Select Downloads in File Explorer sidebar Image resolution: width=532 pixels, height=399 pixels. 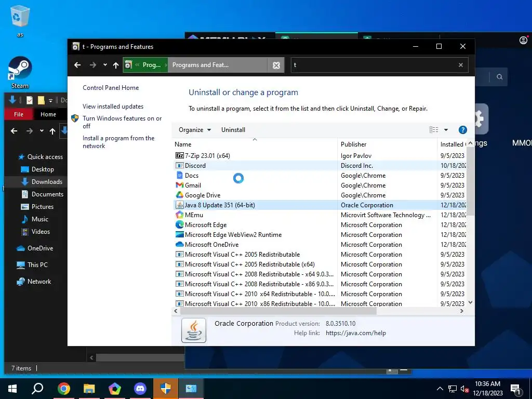[x=42, y=182]
